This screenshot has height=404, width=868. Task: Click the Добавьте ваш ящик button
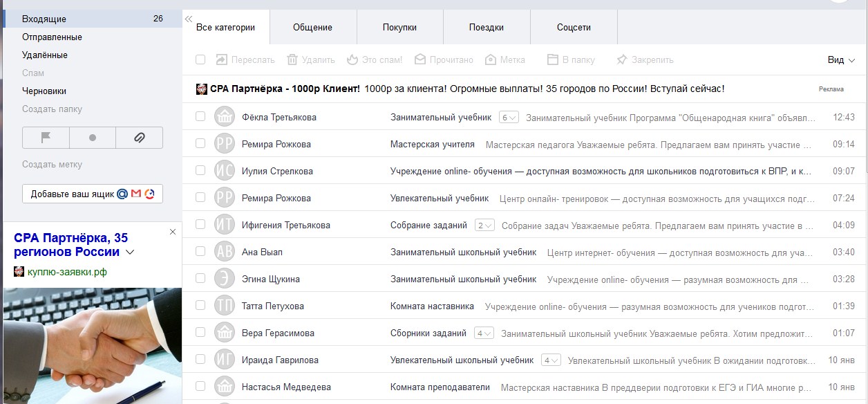pyautogui.click(x=93, y=194)
